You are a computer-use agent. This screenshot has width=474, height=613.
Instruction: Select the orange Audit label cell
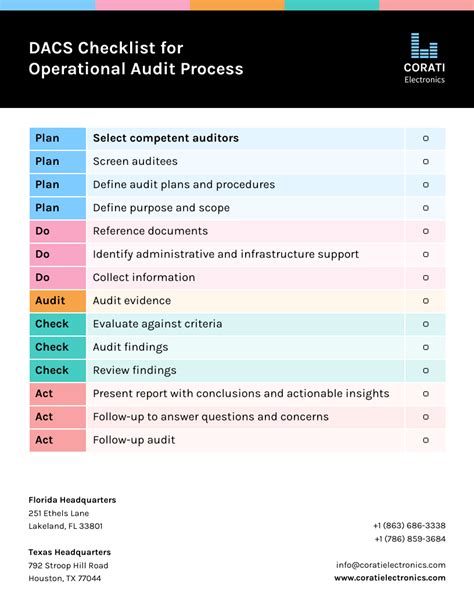pos(57,301)
